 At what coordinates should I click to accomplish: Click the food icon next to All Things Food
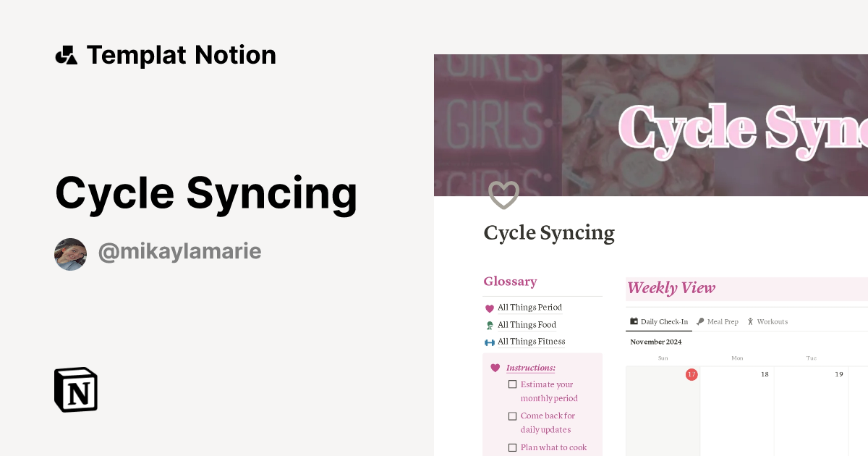(x=490, y=324)
